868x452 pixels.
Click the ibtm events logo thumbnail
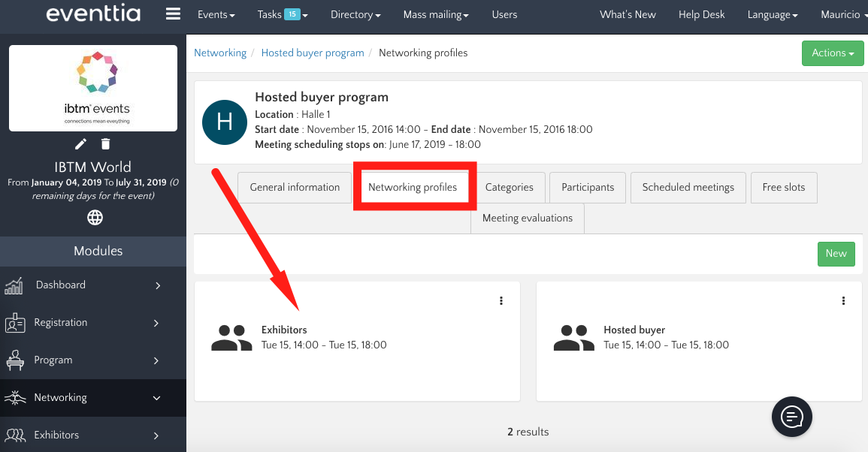tap(93, 88)
